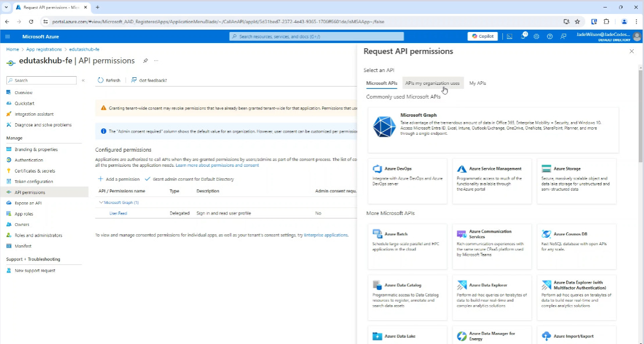Open more options ellipsis beside title
This screenshot has width=644, height=344.
pos(156,61)
